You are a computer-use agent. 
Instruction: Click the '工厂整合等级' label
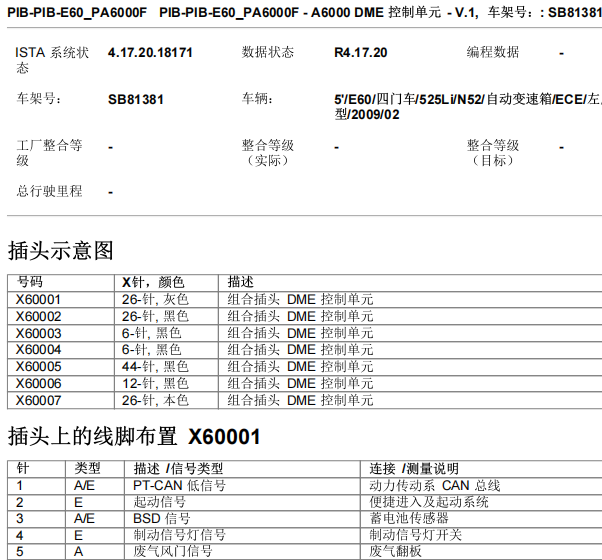(49, 153)
